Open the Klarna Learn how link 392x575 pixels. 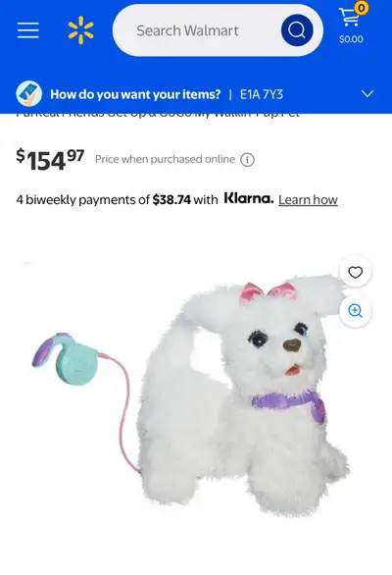click(x=308, y=200)
